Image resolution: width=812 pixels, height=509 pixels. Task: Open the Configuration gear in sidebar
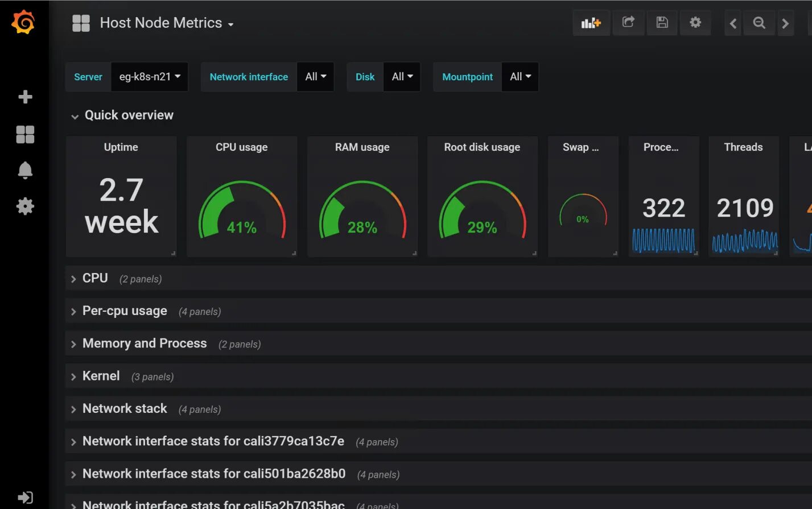pyautogui.click(x=25, y=206)
